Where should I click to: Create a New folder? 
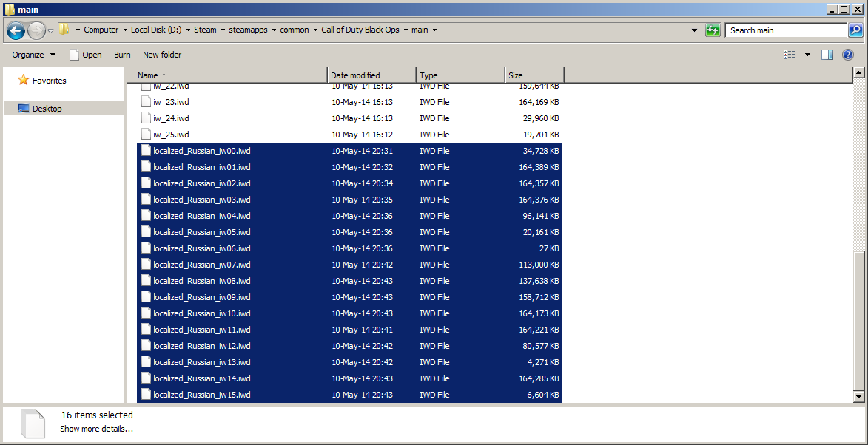tap(162, 55)
